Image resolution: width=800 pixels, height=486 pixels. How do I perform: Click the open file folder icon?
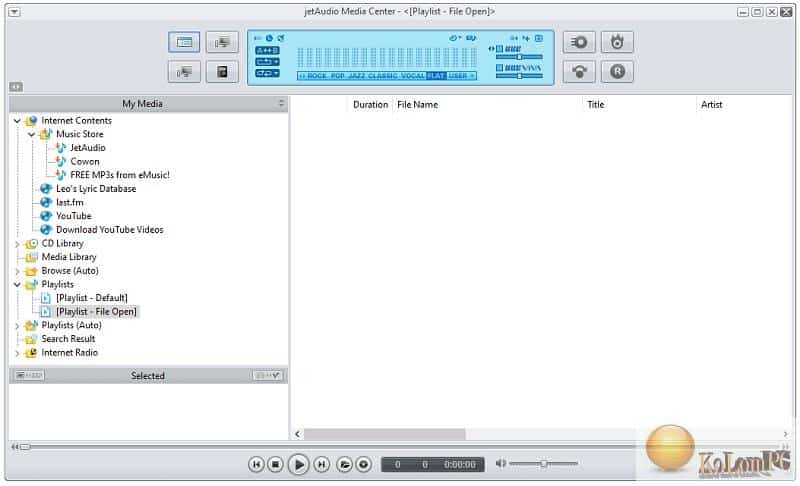tap(344, 464)
